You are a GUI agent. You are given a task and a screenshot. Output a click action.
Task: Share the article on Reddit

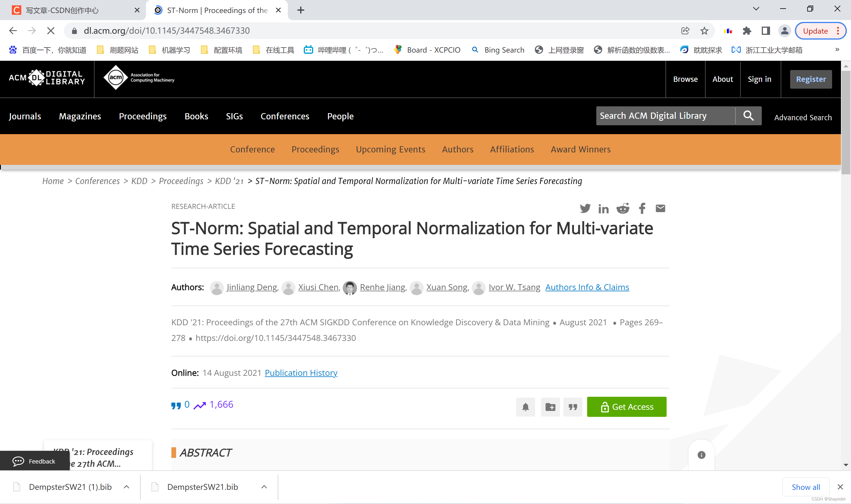click(623, 208)
